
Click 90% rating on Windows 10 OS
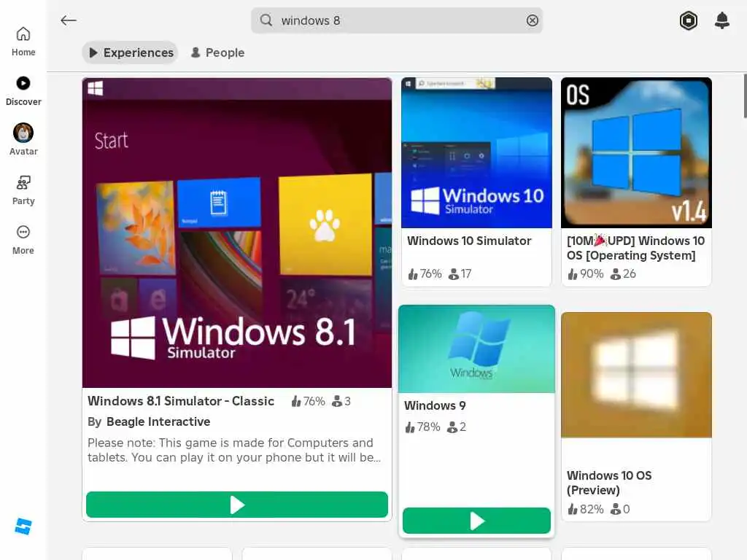click(x=586, y=274)
